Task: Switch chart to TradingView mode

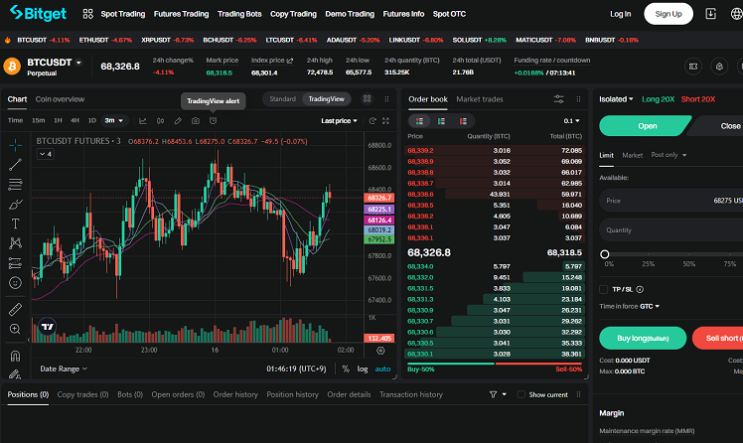Action: coord(326,99)
